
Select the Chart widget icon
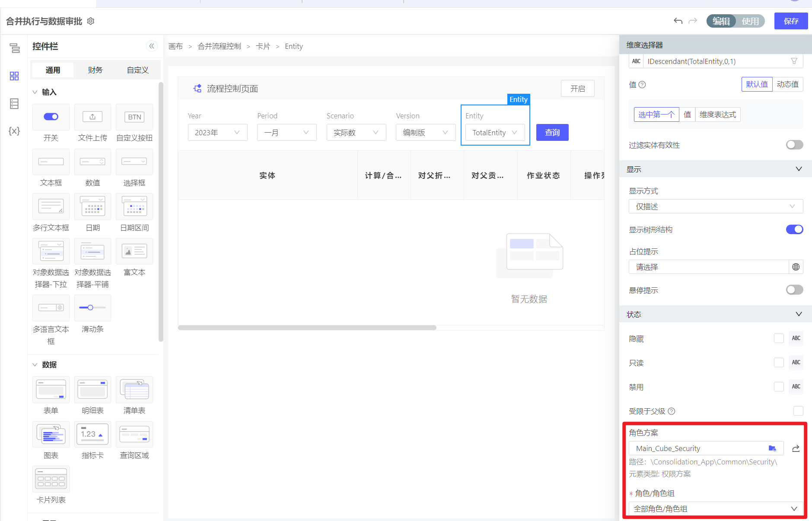click(51, 435)
